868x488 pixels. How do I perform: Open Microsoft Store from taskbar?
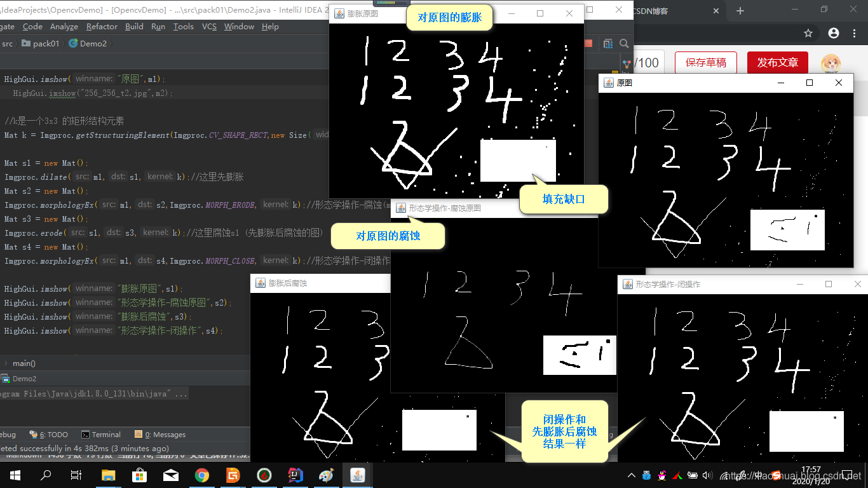(140, 475)
